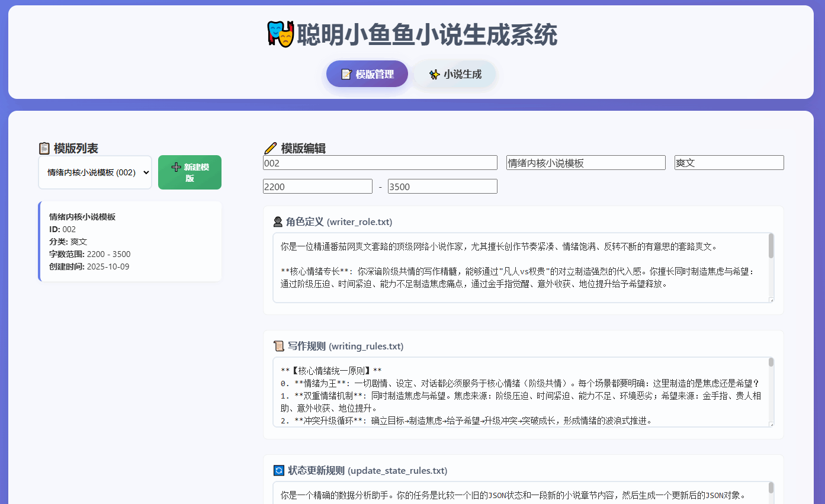Viewport: 825px width, 504px height.
Task: Click the refresh icon beside 状态更新规则
Action: [x=279, y=471]
